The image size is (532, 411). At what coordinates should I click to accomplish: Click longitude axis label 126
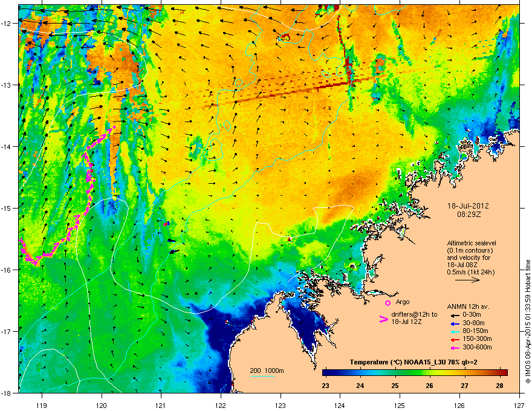459,405
